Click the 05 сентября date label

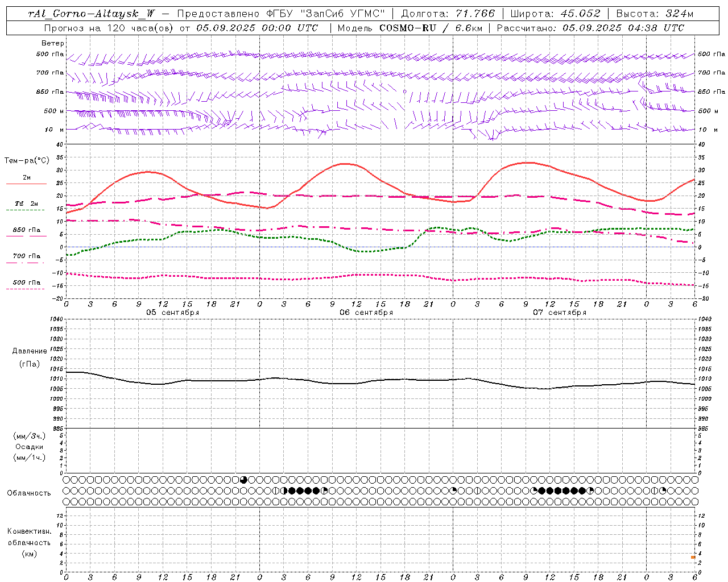click(173, 313)
